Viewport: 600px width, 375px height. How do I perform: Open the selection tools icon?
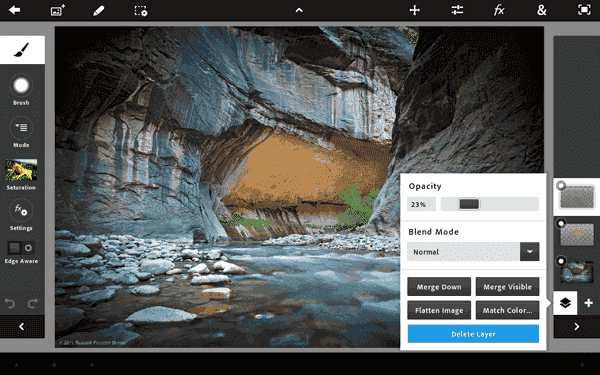click(141, 11)
